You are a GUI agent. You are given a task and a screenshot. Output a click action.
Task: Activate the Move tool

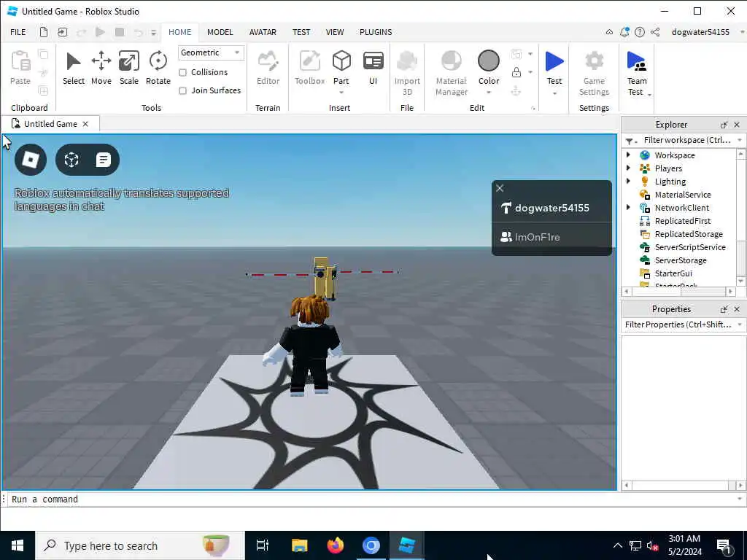[x=101, y=69]
